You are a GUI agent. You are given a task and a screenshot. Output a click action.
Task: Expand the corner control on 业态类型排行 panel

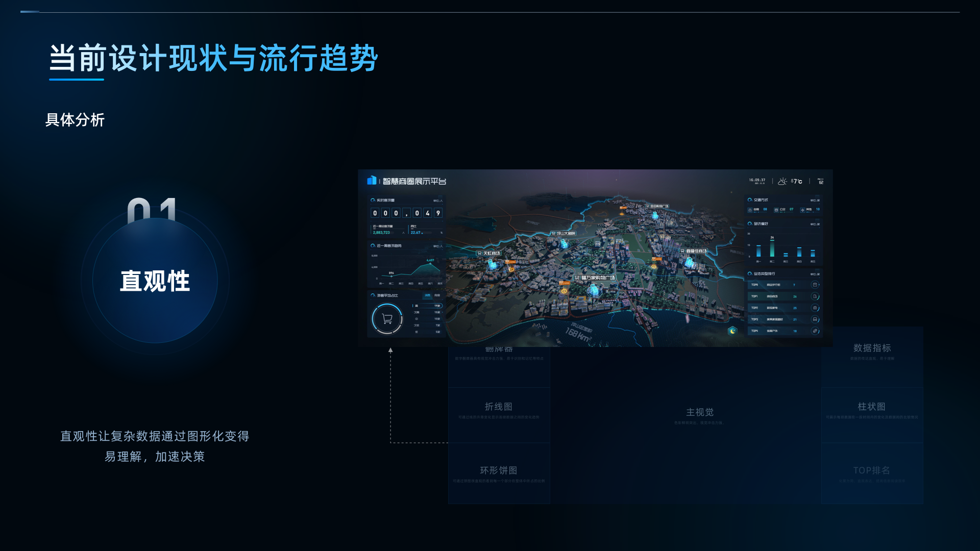click(817, 269)
